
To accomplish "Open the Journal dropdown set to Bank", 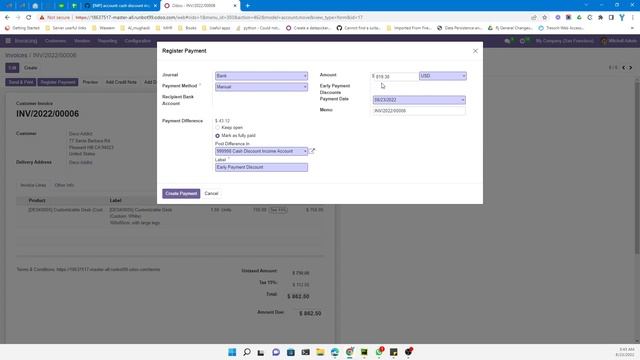I will click(x=261, y=76).
